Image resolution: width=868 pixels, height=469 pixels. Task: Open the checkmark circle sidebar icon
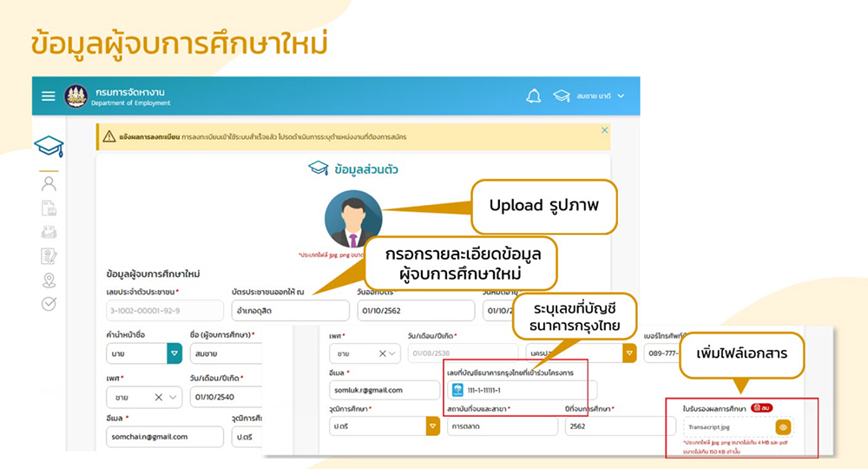click(49, 303)
